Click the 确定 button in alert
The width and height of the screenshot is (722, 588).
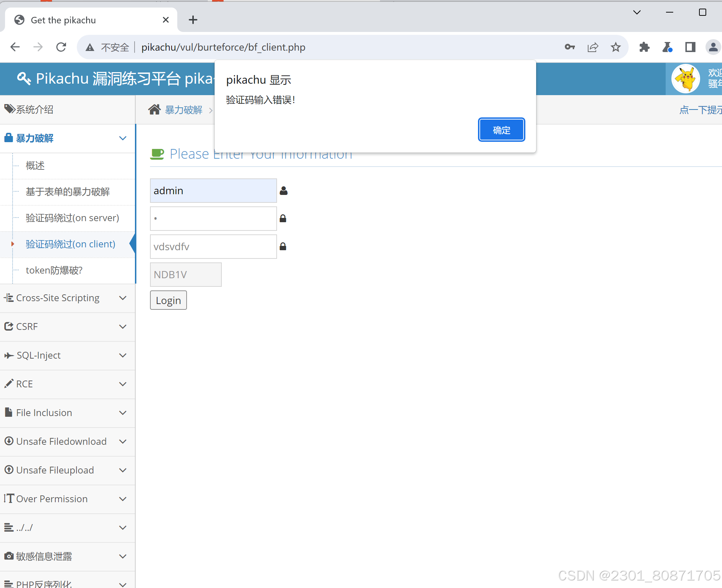[501, 130]
